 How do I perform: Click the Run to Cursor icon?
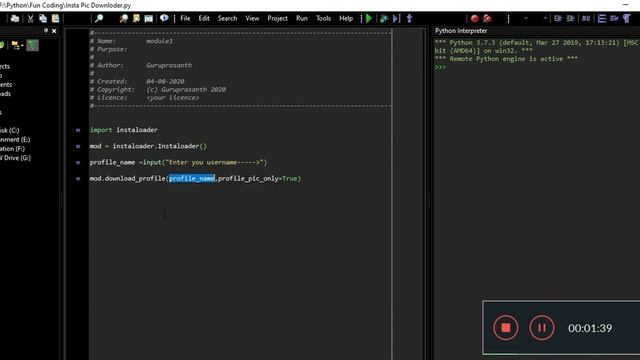[x=396, y=18]
